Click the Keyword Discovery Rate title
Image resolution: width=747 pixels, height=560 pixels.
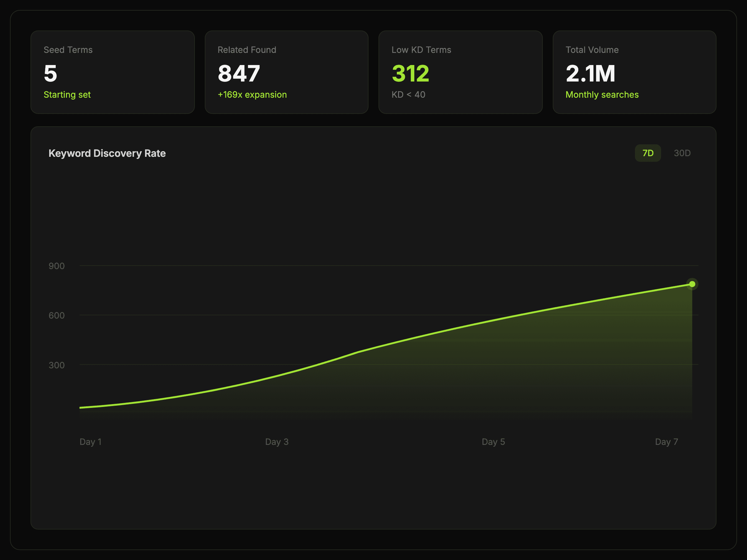click(107, 153)
